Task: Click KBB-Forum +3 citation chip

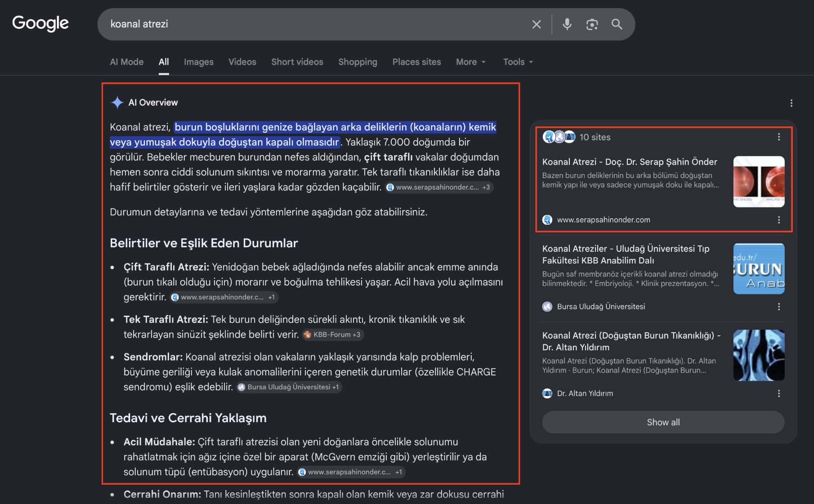Action: 333,335
